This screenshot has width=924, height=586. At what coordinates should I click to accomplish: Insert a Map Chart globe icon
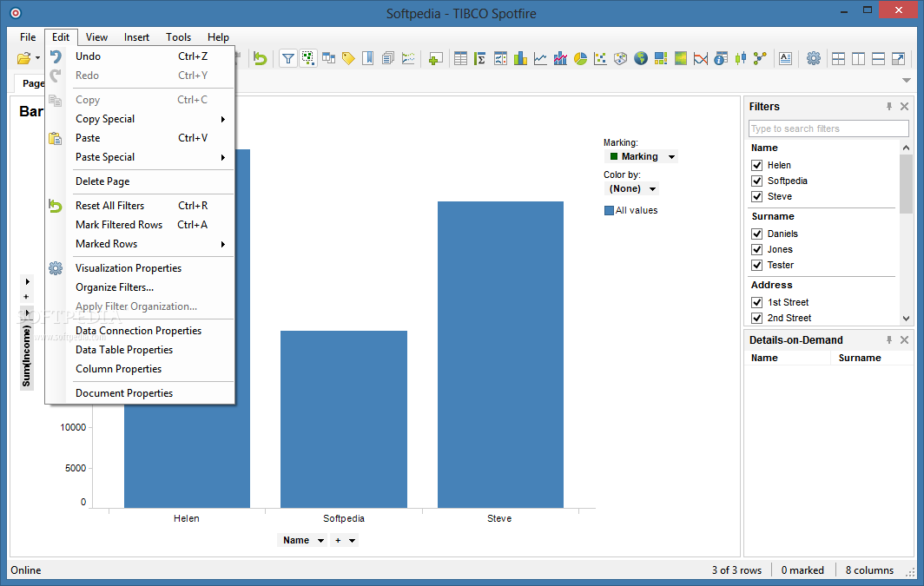click(x=641, y=58)
